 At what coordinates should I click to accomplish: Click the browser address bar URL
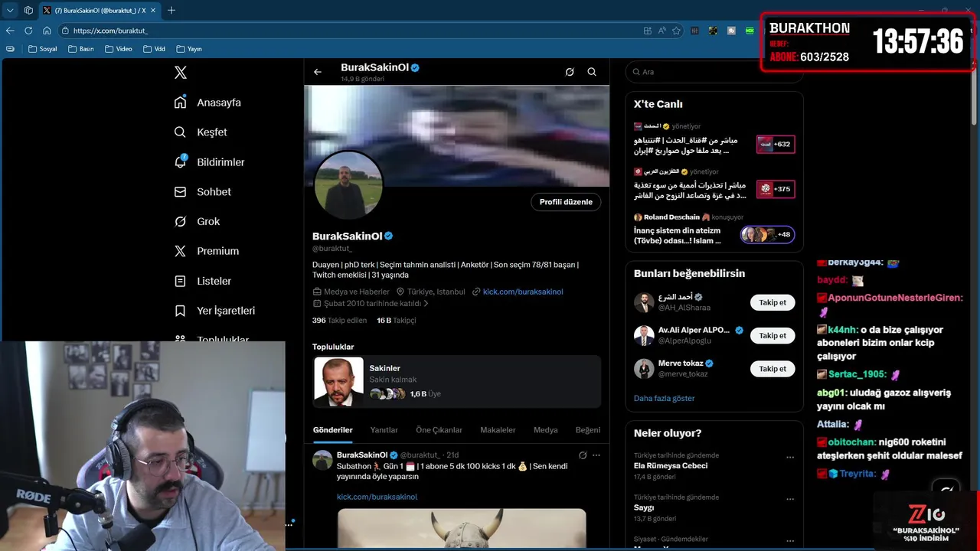(110, 31)
